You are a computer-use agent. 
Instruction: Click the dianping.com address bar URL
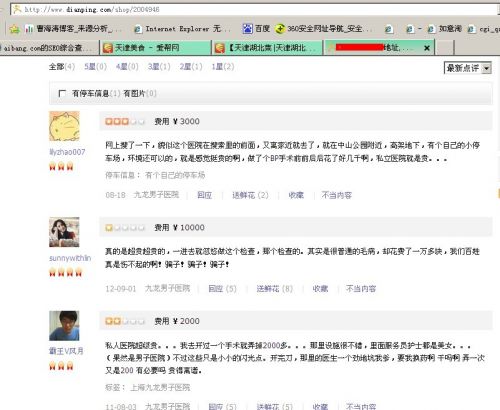pyautogui.click(x=92, y=10)
